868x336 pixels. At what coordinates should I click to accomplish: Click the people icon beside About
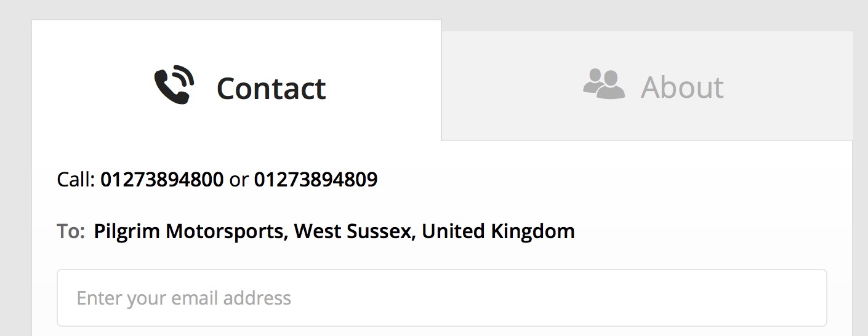603,84
